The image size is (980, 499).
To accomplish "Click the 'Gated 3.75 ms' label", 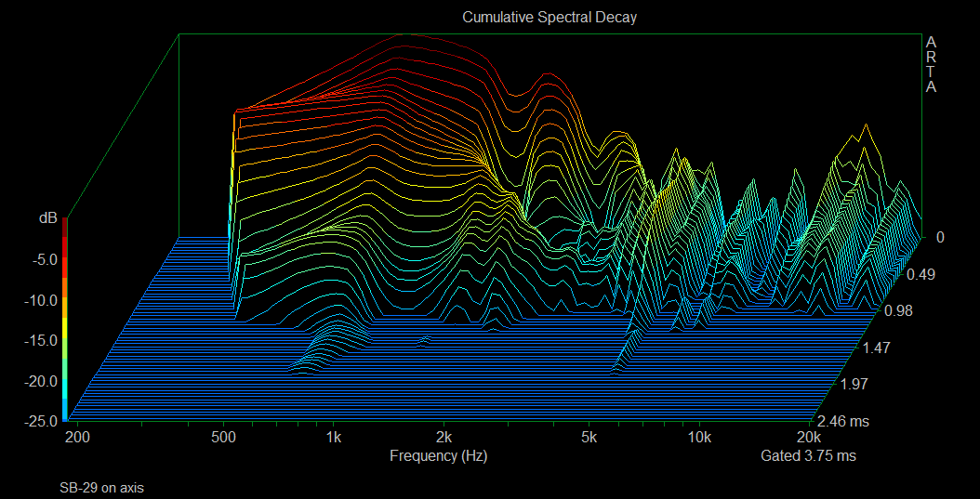I will point(808,456).
